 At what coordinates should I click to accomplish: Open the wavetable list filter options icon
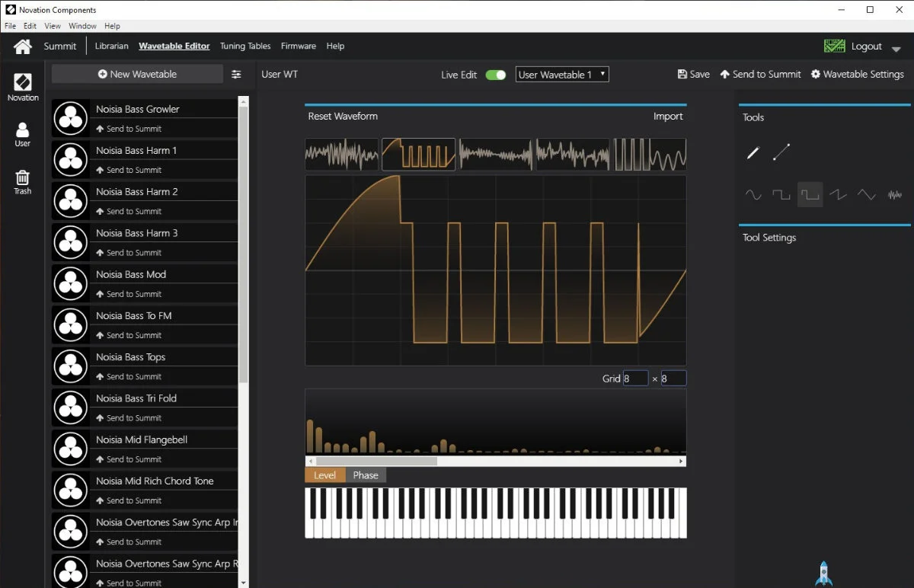point(236,74)
